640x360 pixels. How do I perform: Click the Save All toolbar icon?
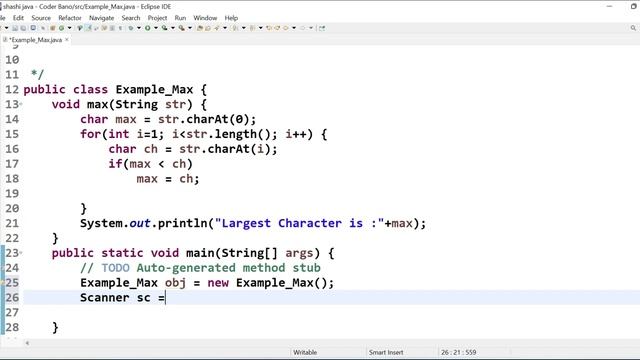pyautogui.click(x=23, y=28)
